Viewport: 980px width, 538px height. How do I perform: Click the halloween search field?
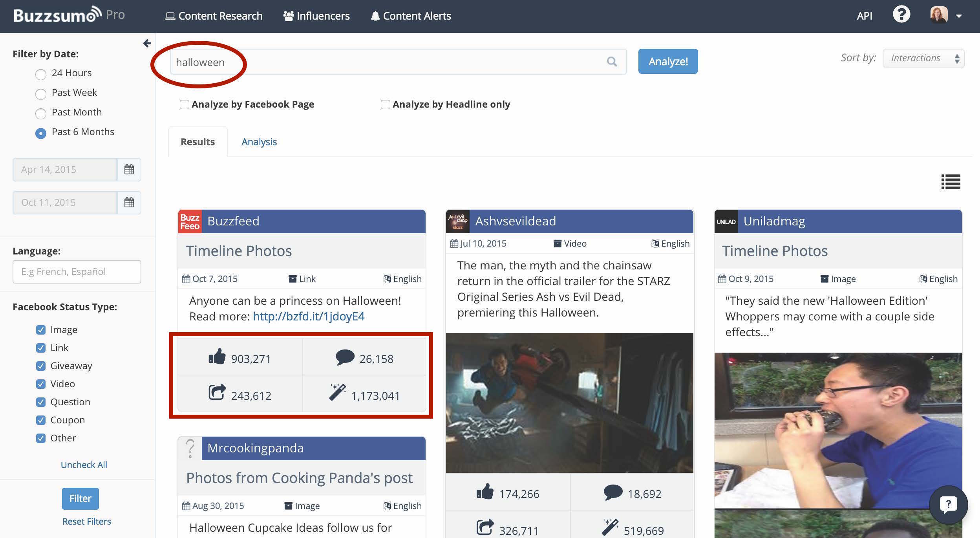click(398, 62)
